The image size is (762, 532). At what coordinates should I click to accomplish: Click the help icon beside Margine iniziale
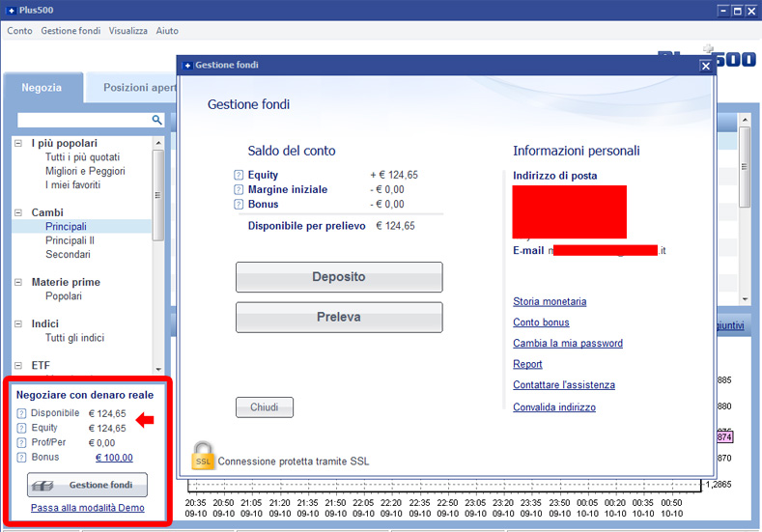(239, 189)
